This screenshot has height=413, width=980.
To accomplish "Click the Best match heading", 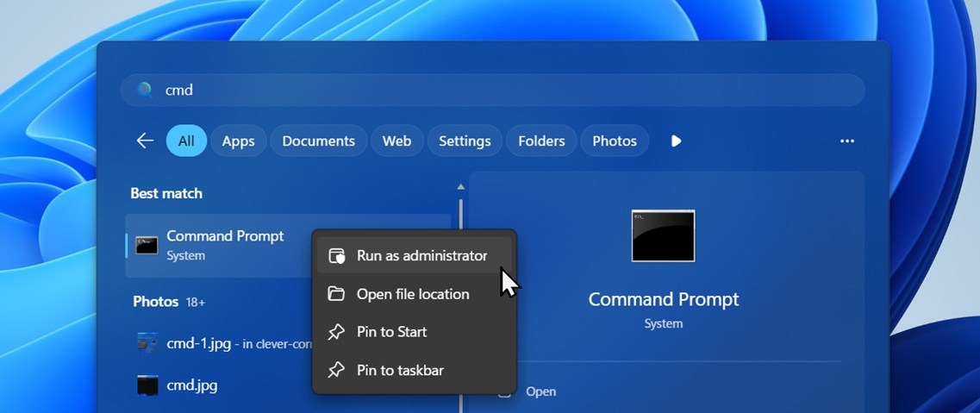I will coord(166,194).
